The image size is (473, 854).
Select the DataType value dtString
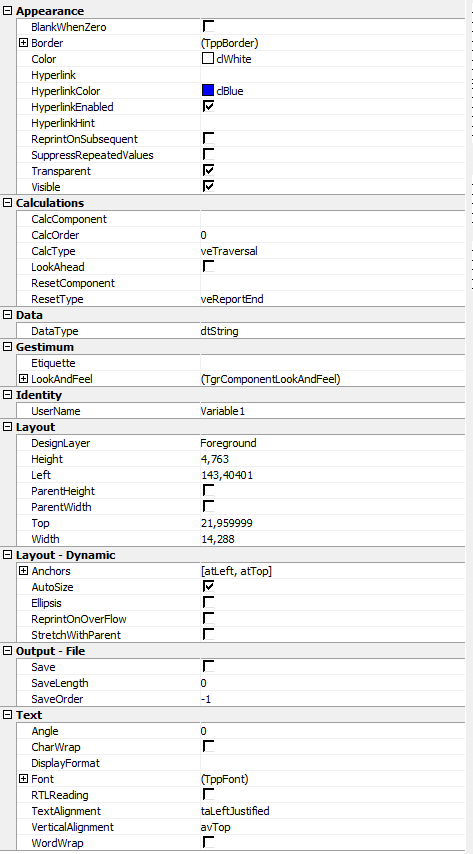pos(220,331)
